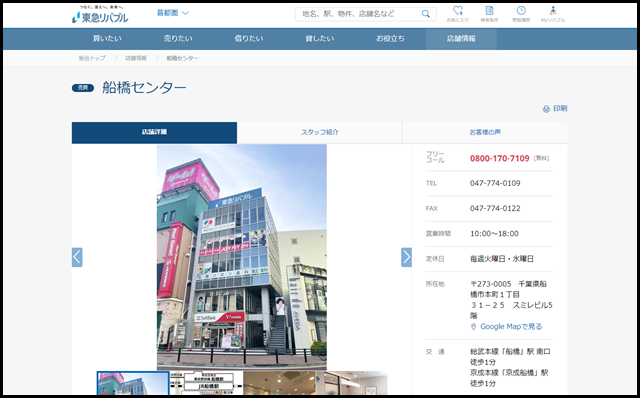Switch to the スタッフ紹介 tab
This screenshot has width=640, height=398.
point(320,133)
